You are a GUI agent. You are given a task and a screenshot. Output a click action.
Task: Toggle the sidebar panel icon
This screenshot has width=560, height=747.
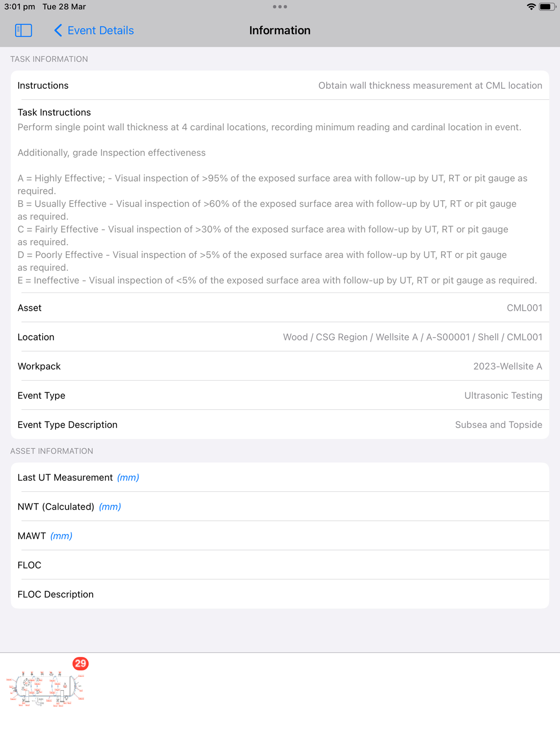point(23,30)
